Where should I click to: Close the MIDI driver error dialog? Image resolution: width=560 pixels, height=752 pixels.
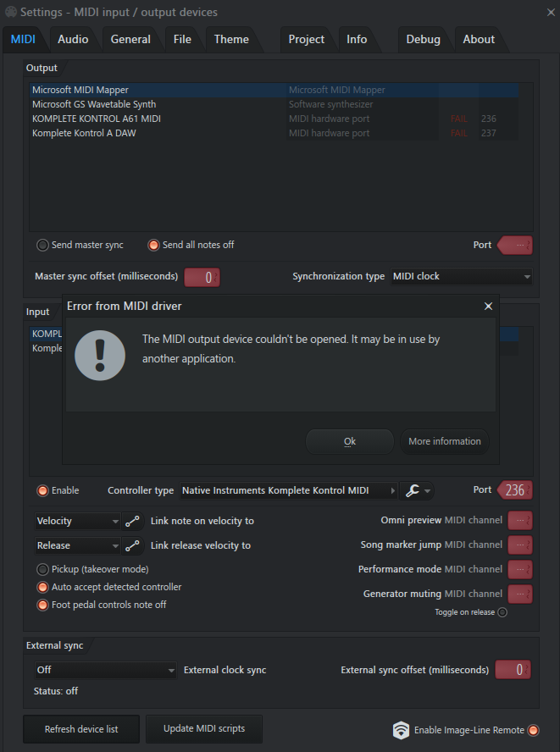(488, 306)
